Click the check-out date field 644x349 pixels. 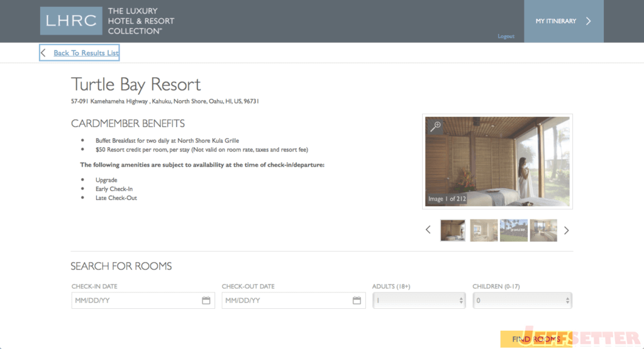coord(293,301)
